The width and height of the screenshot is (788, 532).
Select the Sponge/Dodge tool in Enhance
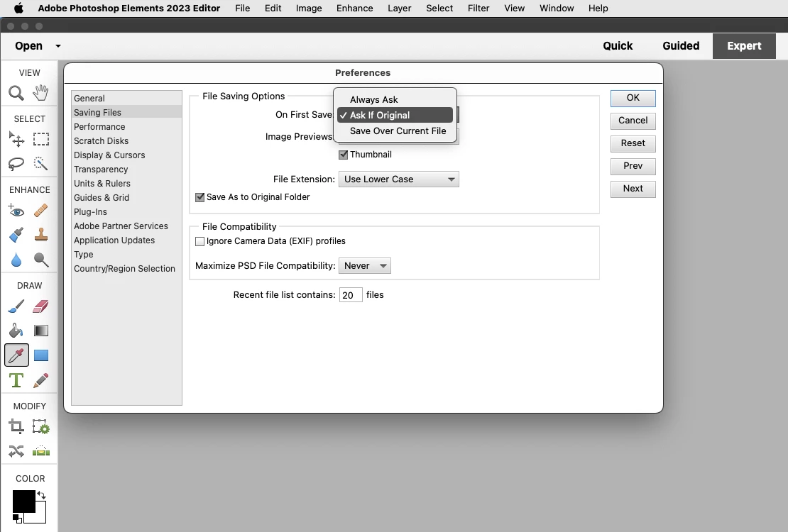[x=40, y=259]
